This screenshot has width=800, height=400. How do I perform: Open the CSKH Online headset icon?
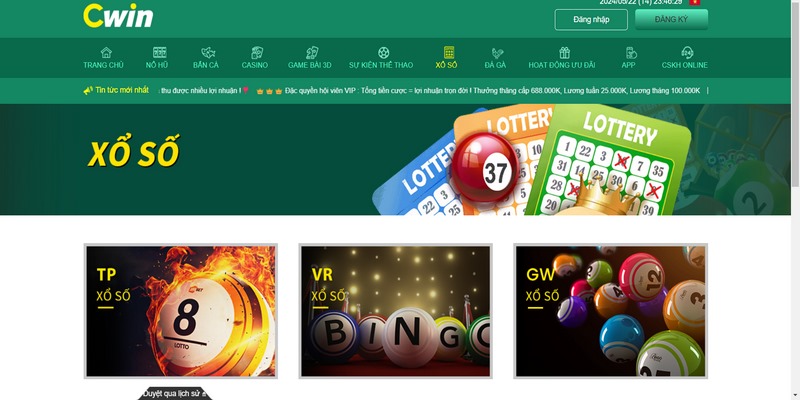[x=687, y=52]
